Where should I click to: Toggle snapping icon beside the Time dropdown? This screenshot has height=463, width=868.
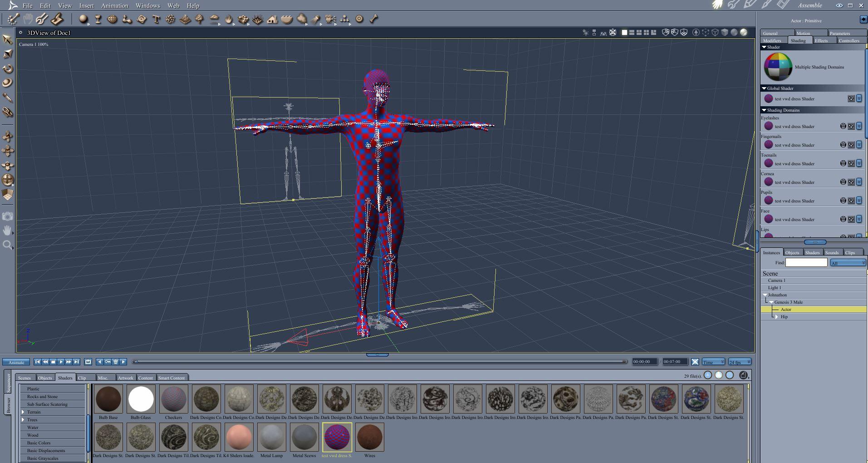695,362
